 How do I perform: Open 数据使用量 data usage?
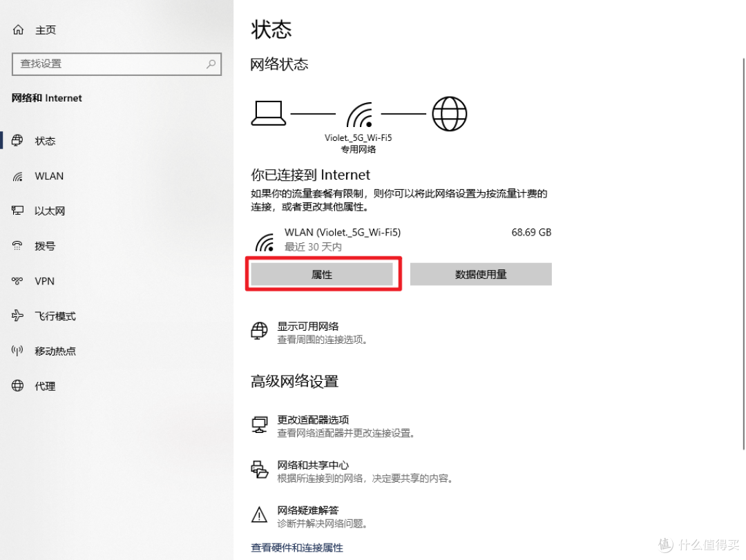pos(481,274)
